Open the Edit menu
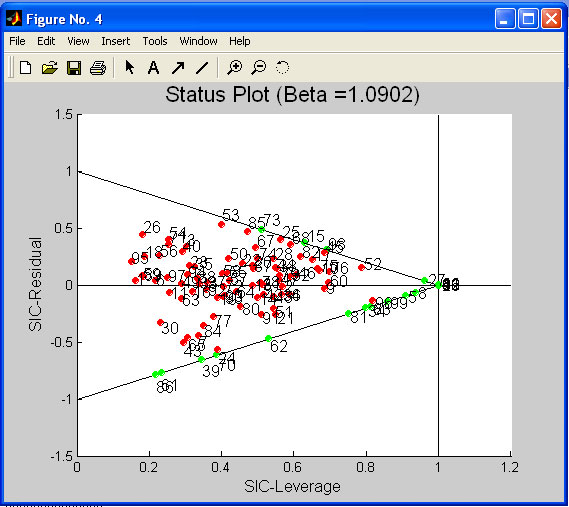The width and height of the screenshot is (569, 507). click(x=46, y=41)
